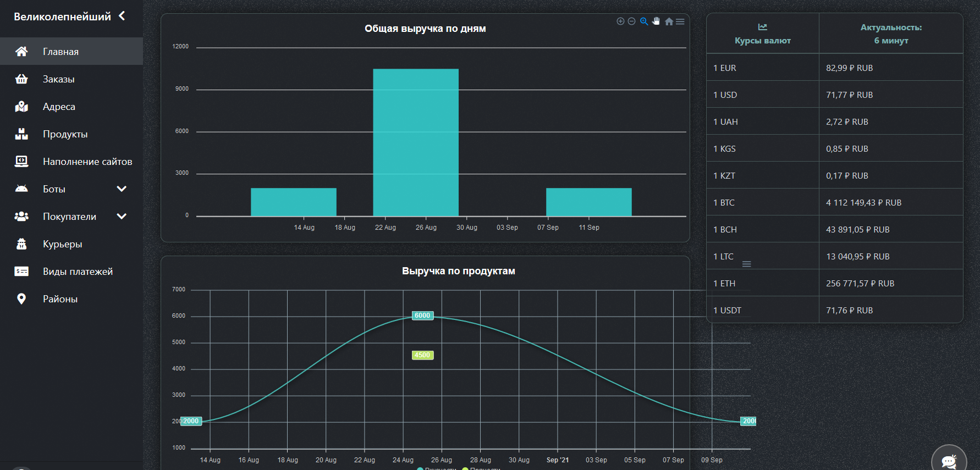The image size is (980, 470).
Task: Open the chat support bubble
Action: tap(949, 461)
